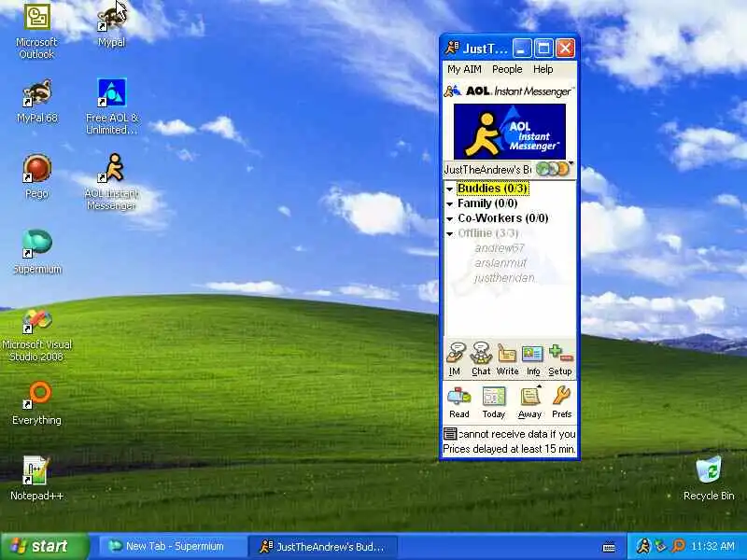Click the AOL Instant Messenger logo header
Screen dimensions: 747x560
click(509, 91)
